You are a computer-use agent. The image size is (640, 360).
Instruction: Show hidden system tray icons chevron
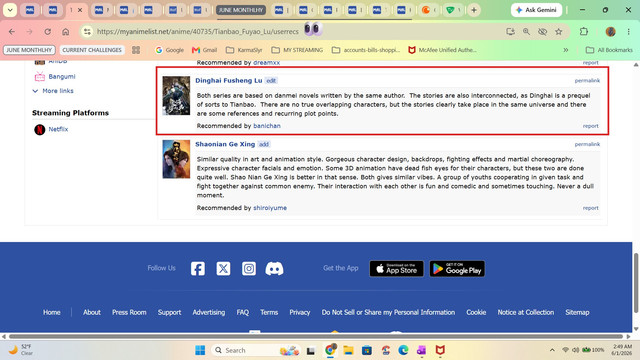[x=552, y=350]
